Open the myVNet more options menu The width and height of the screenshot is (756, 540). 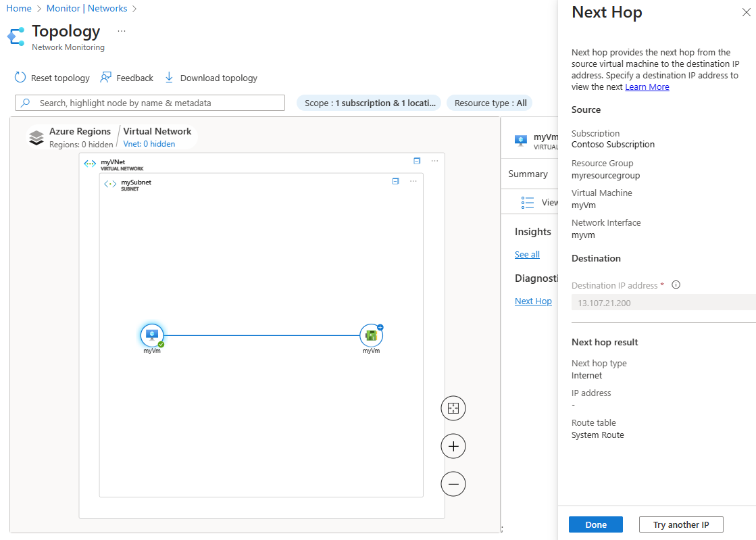434,161
